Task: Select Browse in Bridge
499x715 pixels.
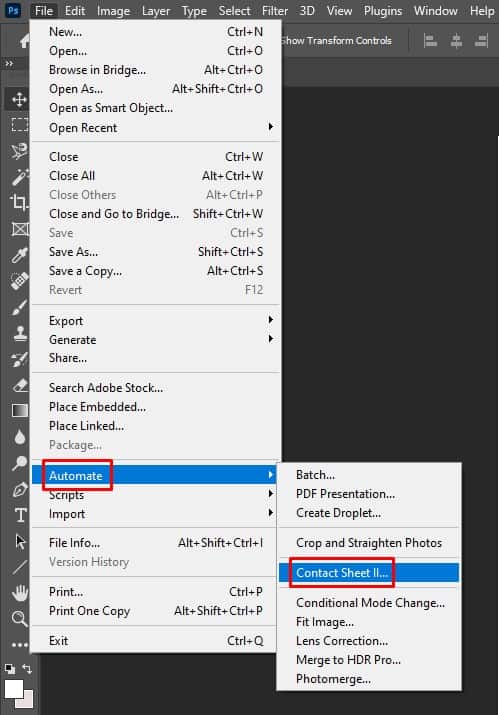Action: tap(155, 70)
